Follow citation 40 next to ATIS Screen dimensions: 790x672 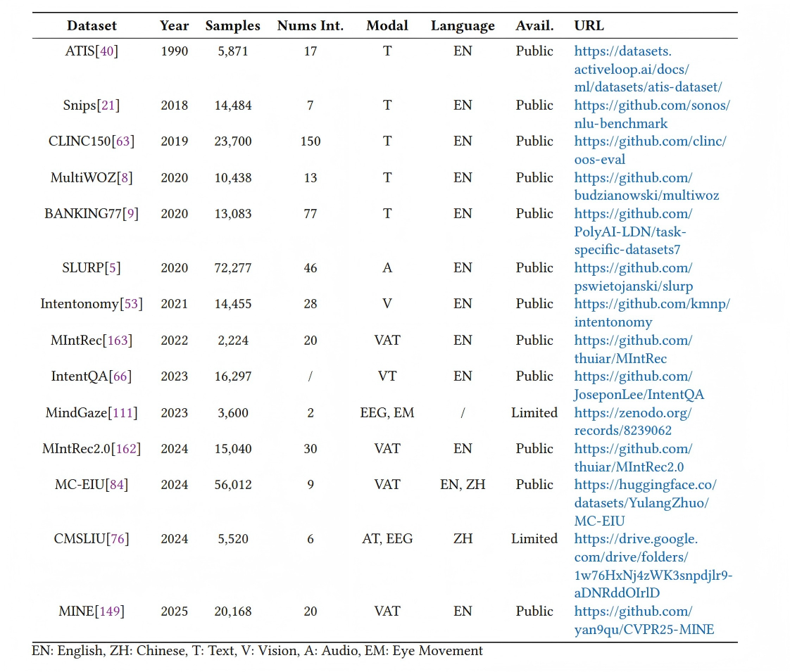pyautogui.click(x=106, y=51)
